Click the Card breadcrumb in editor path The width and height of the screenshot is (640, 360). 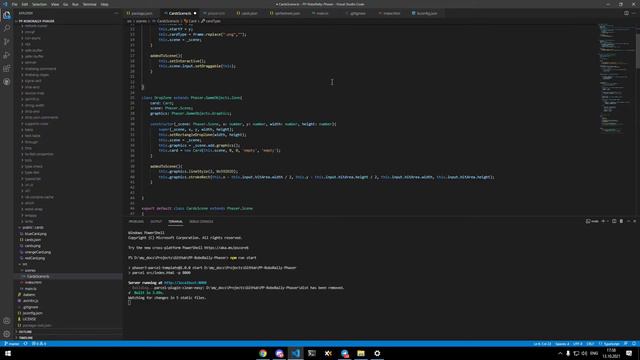191,21
